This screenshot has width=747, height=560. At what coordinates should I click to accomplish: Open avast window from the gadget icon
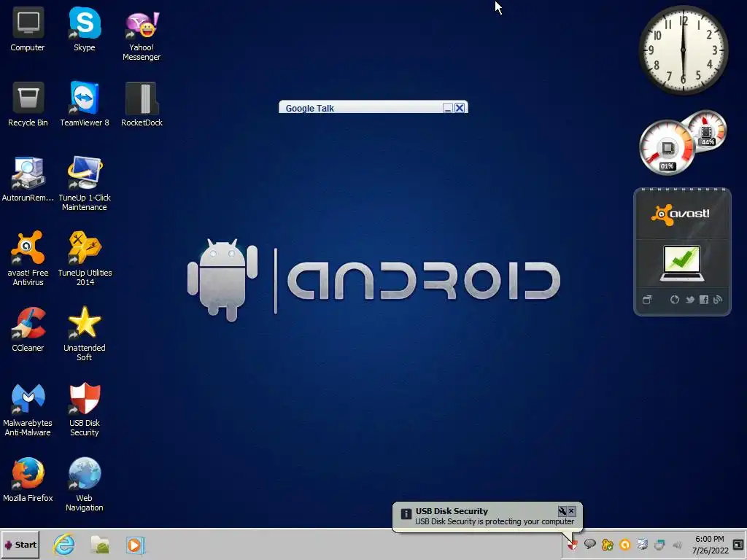647,300
